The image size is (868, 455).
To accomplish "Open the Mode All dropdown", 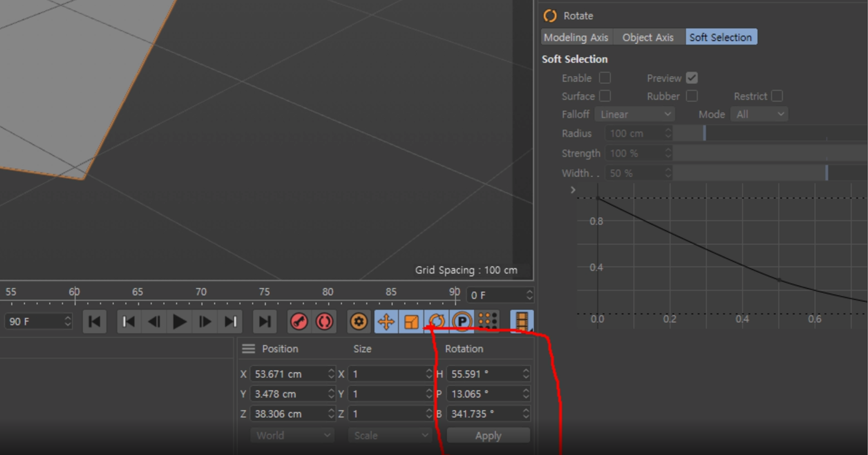I will pos(759,114).
